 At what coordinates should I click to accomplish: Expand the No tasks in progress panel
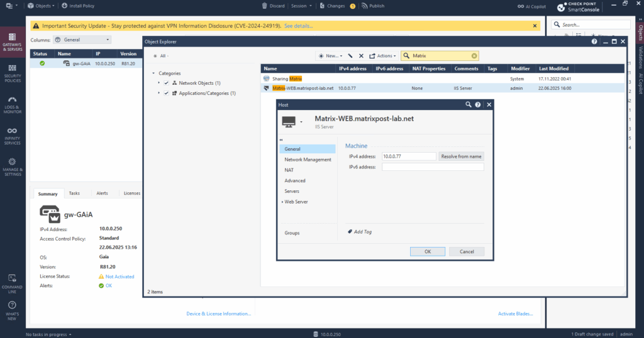click(x=48, y=334)
